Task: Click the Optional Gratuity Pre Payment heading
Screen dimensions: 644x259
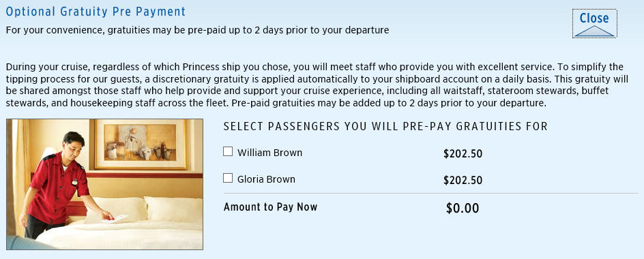Action: (x=96, y=12)
